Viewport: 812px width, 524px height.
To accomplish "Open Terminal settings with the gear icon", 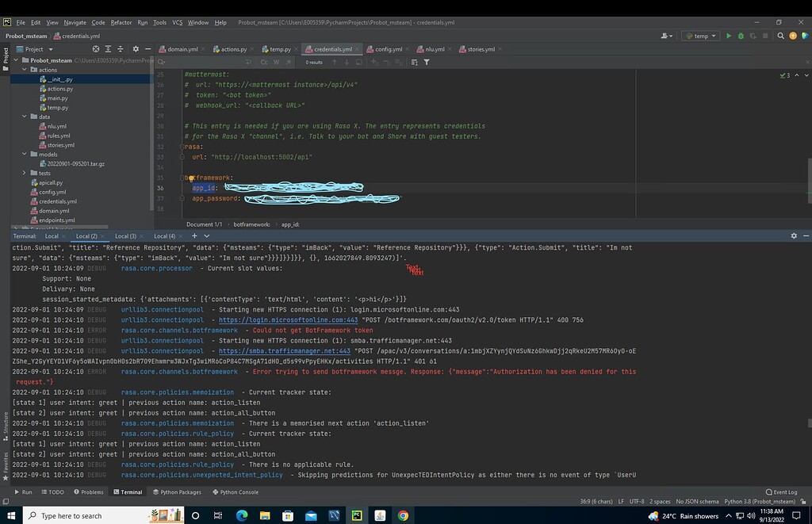I will (794, 235).
